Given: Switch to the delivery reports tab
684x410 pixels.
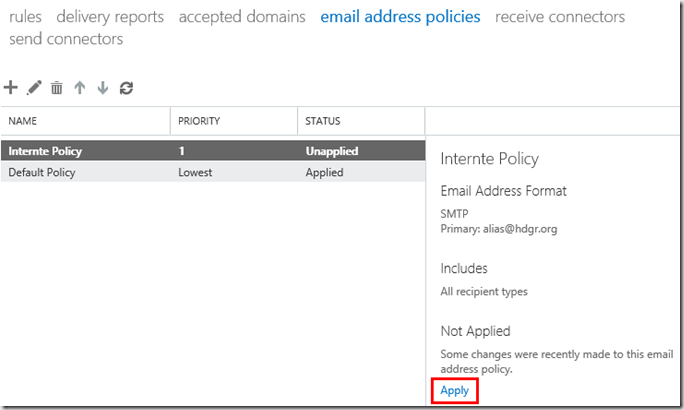Looking at the screenshot, I should [x=110, y=17].
